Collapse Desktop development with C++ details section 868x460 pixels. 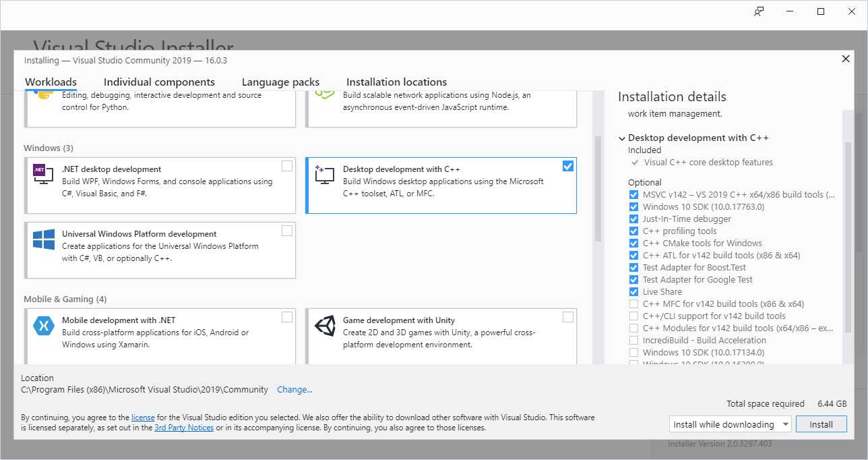pos(622,138)
